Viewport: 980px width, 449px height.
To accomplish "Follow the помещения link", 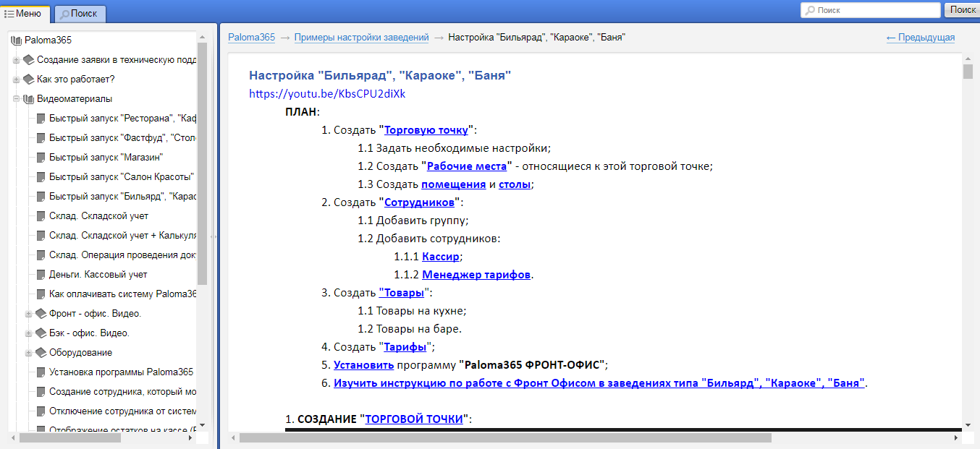I will pyautogui.click(x=454, y=184).
